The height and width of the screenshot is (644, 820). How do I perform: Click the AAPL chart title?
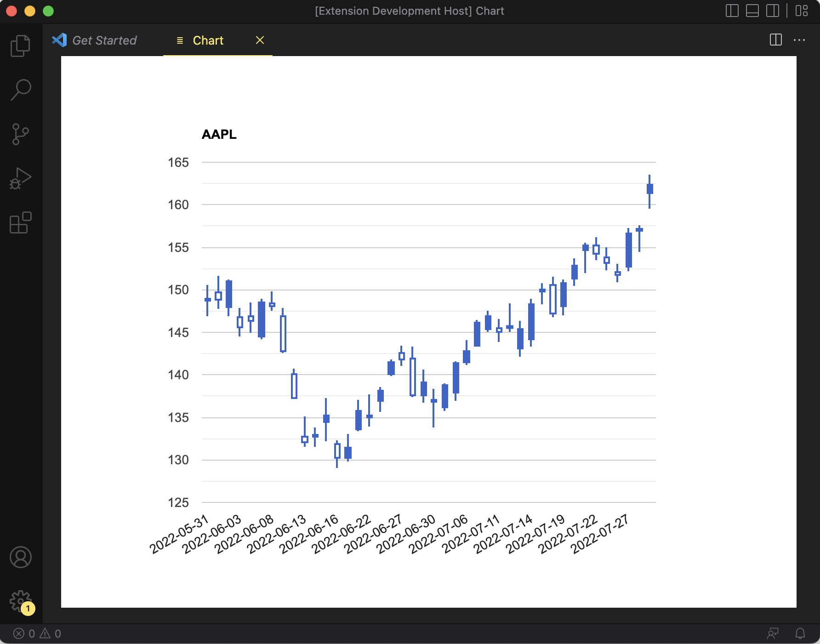[219, 134]
